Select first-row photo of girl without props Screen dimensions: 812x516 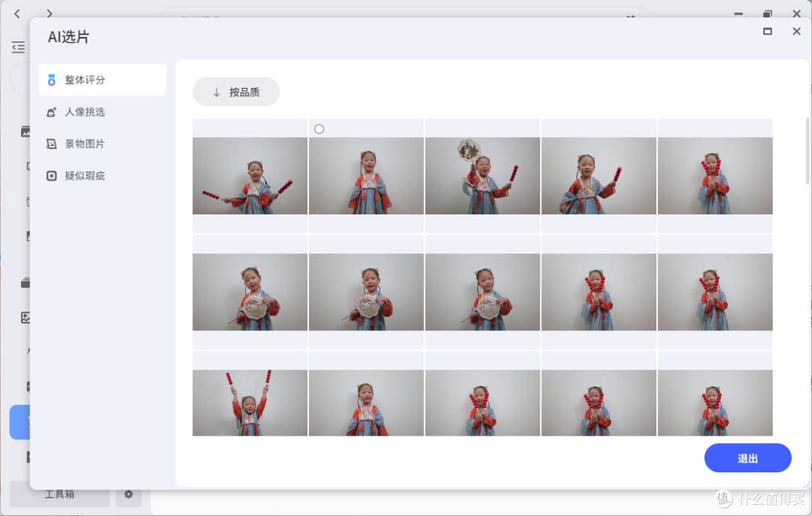tap(366, 175)
